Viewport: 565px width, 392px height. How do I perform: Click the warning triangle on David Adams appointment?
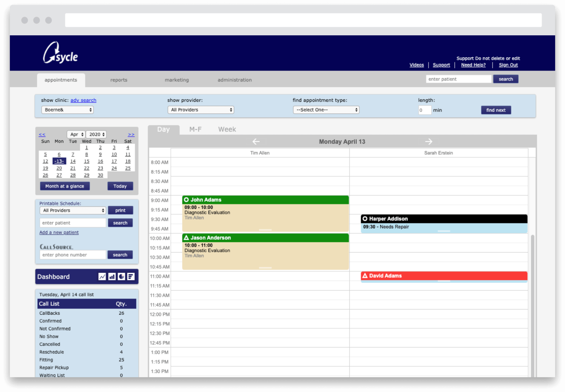(x=365, y=276)
